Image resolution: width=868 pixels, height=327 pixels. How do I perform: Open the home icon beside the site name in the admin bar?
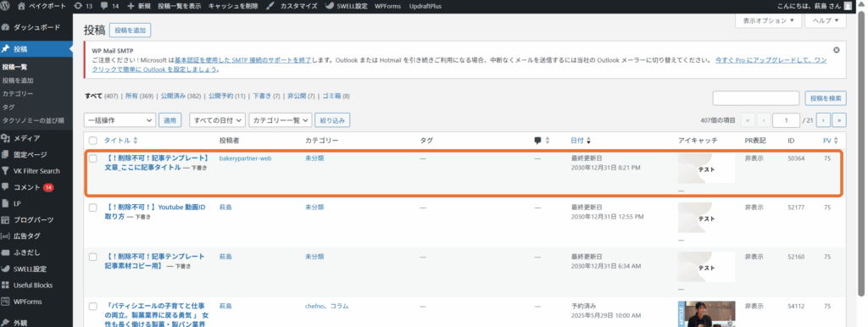coord(21,6)
